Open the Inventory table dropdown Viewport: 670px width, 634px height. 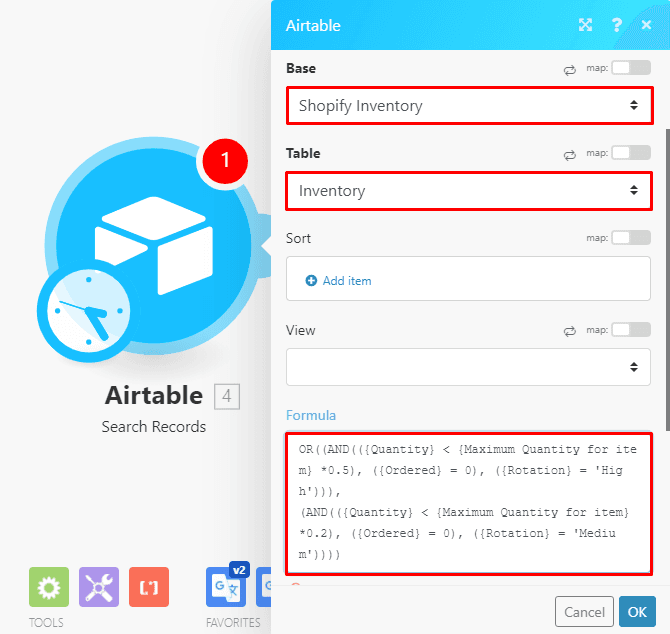click(x=468, y=190)
